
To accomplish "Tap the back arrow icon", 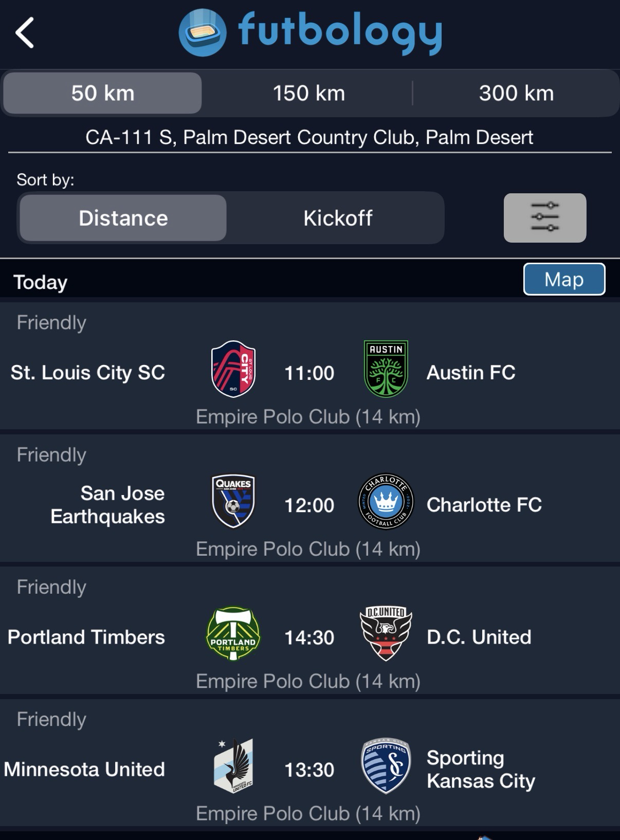I will (x=25, y=33).
